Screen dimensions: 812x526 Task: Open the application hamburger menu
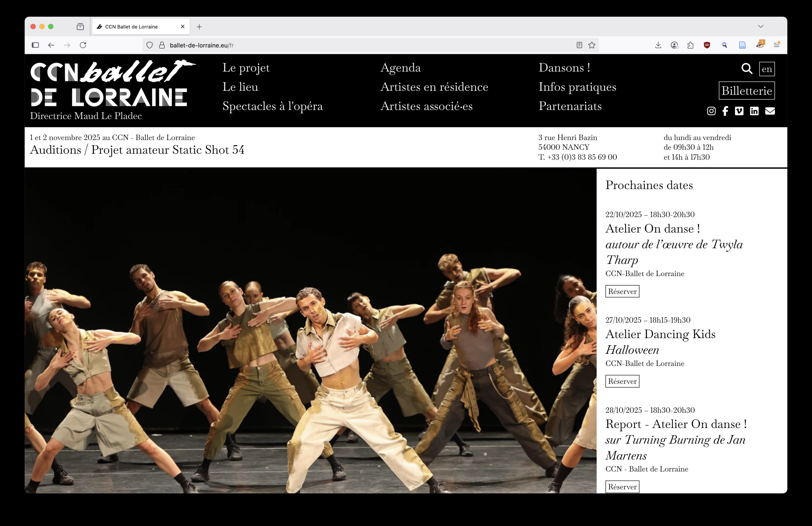point(777,45)
